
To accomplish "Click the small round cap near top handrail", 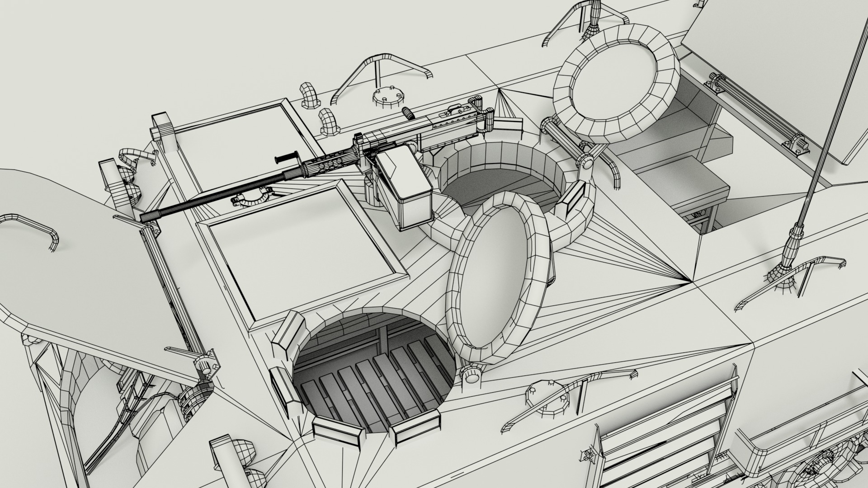I will [387, 96].
